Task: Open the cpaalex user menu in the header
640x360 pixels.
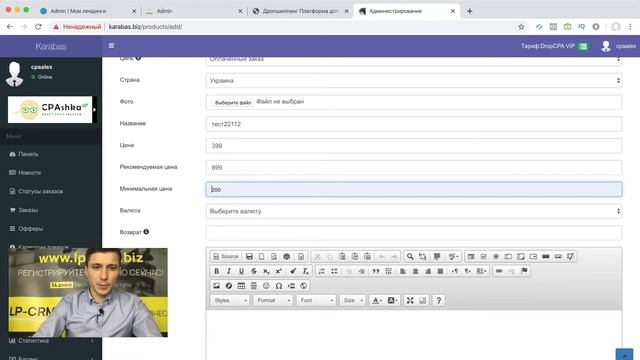Action: (618, 46)
